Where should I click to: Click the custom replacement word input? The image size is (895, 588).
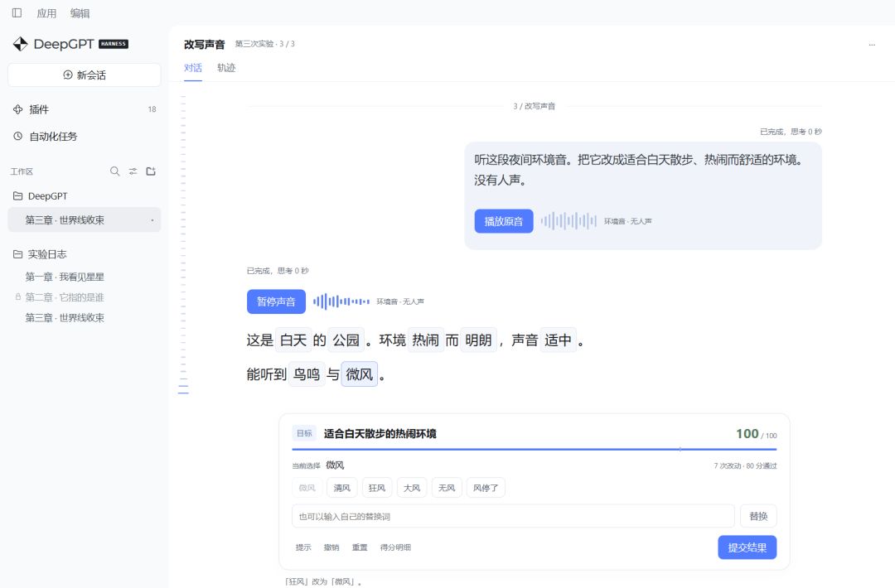click(513, 516)
